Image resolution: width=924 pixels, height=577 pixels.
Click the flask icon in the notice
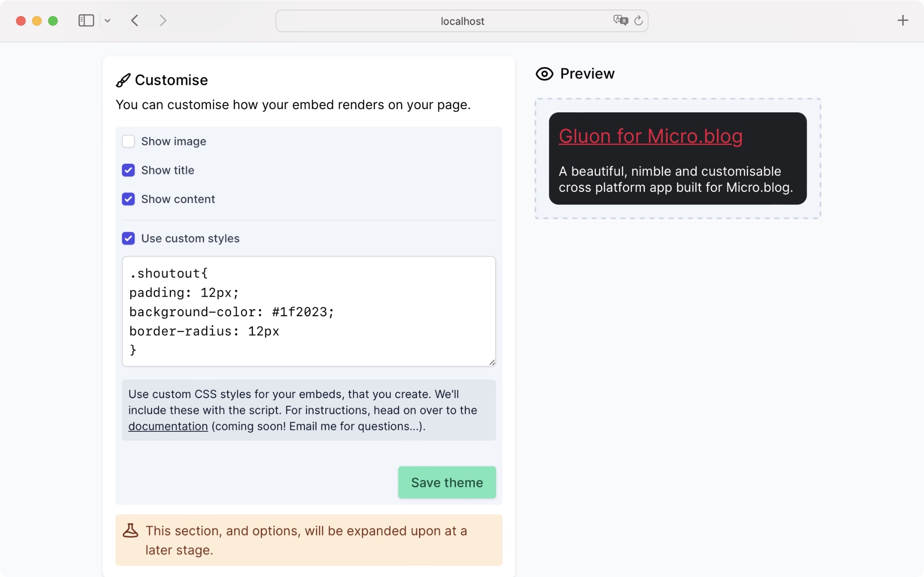pyautogui.click(x=130, y=531)
